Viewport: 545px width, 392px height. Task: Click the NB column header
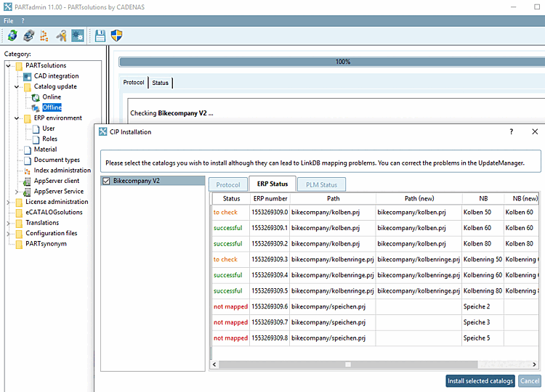click(483, 199)
